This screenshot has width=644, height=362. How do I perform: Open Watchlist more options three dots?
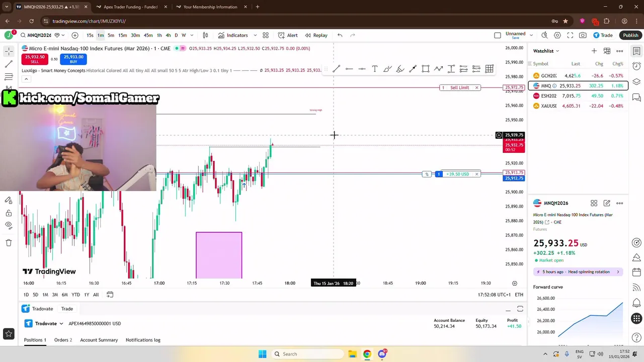(x=620, y=51)
